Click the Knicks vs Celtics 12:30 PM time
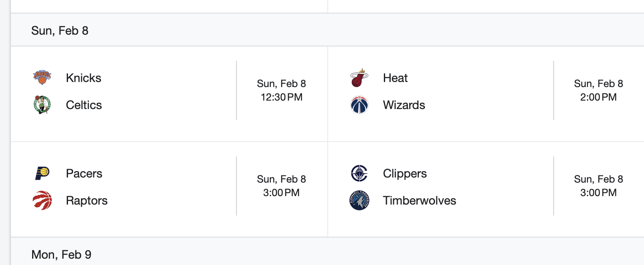Viewport: 644px width, 265px height. point(281,97)
